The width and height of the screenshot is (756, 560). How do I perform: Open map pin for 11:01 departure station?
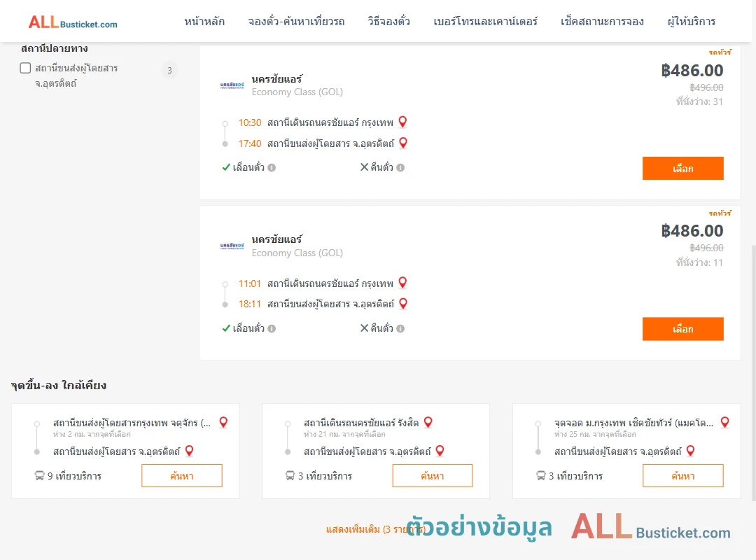402,283
